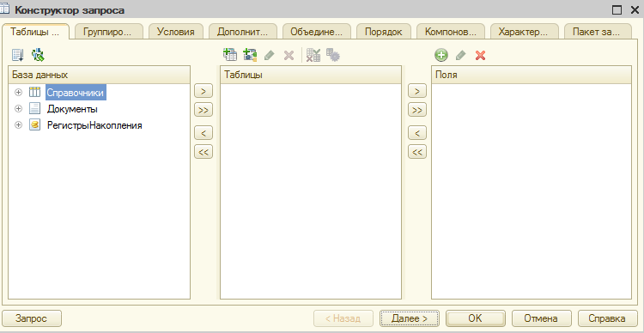Open the Компонов... tab

point(451,32)
